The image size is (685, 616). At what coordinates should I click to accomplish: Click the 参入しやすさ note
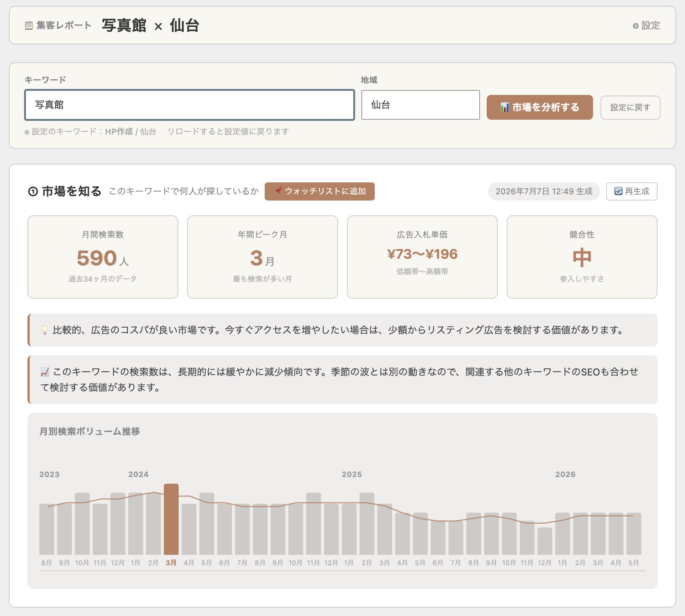pos(582,279)
